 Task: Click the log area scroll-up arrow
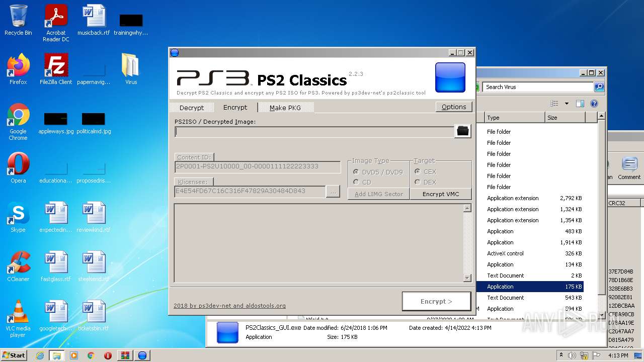click(467, 208)
